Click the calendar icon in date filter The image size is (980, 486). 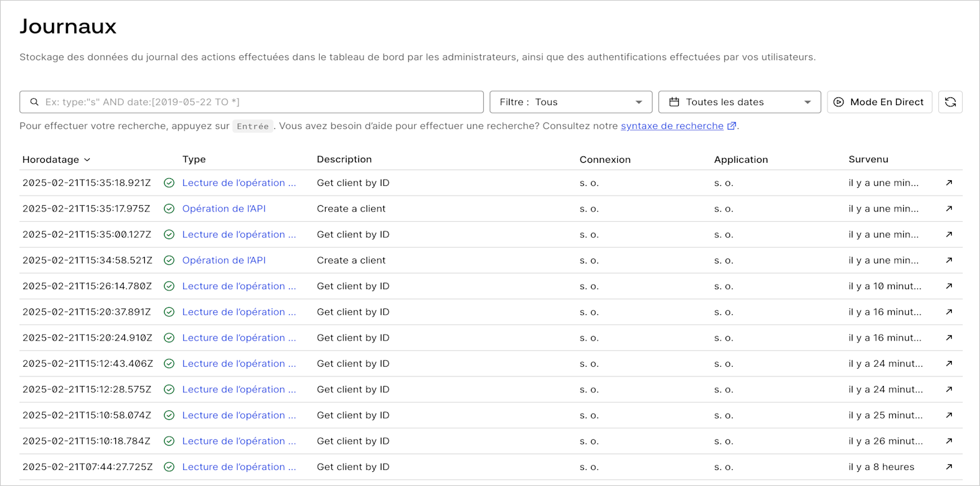[674, 102]
